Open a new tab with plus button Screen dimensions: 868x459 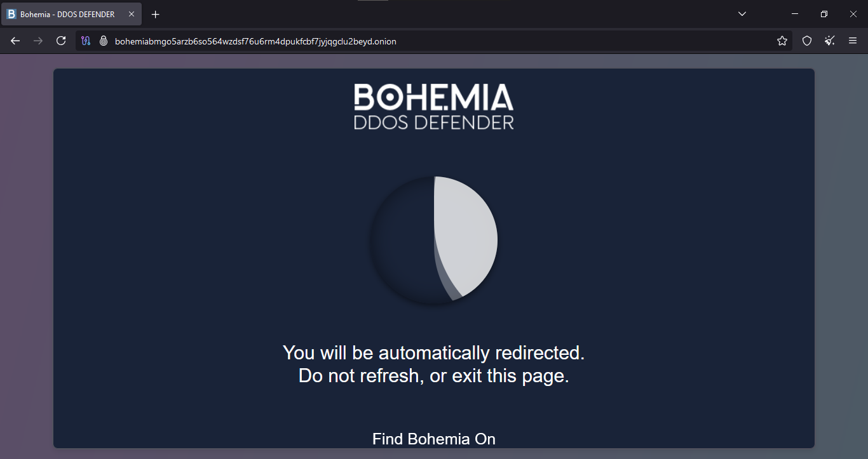(x=156, y=14)
